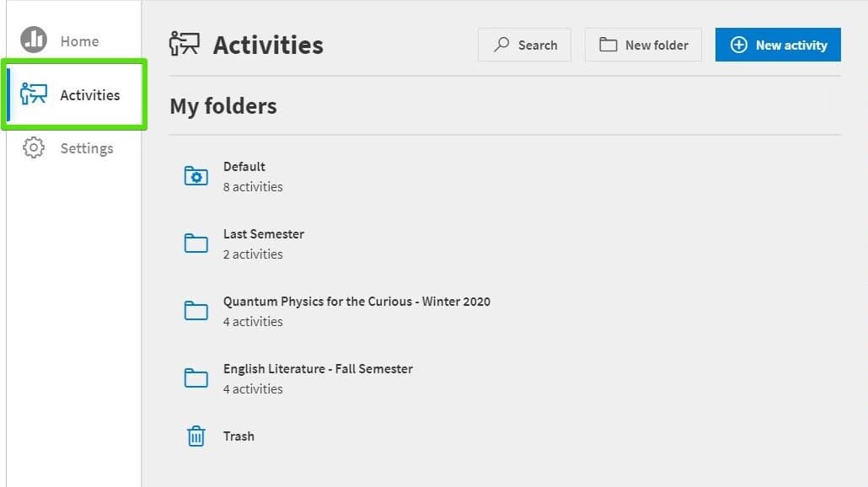Click the Search button label
This screenshot has height=487, width=868.
click(538, 45)
